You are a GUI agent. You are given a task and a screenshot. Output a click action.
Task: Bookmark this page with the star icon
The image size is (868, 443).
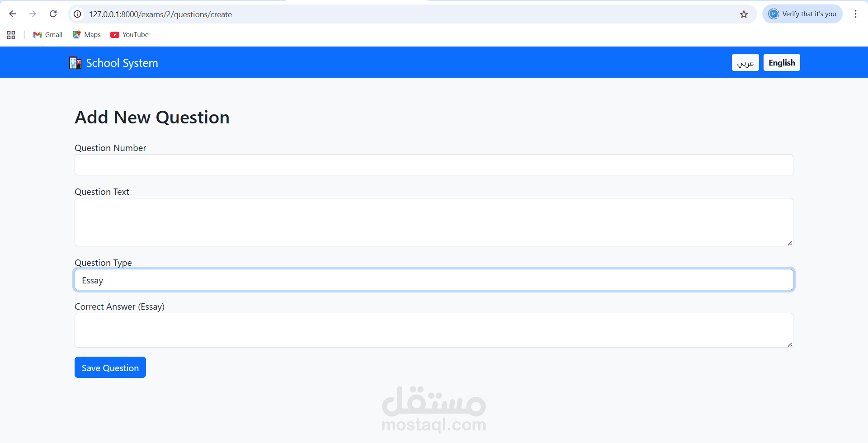point(744,14)
